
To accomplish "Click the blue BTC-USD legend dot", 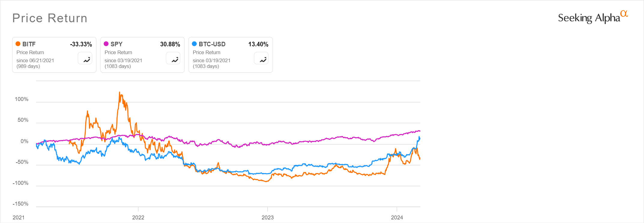I will (194, 44).
